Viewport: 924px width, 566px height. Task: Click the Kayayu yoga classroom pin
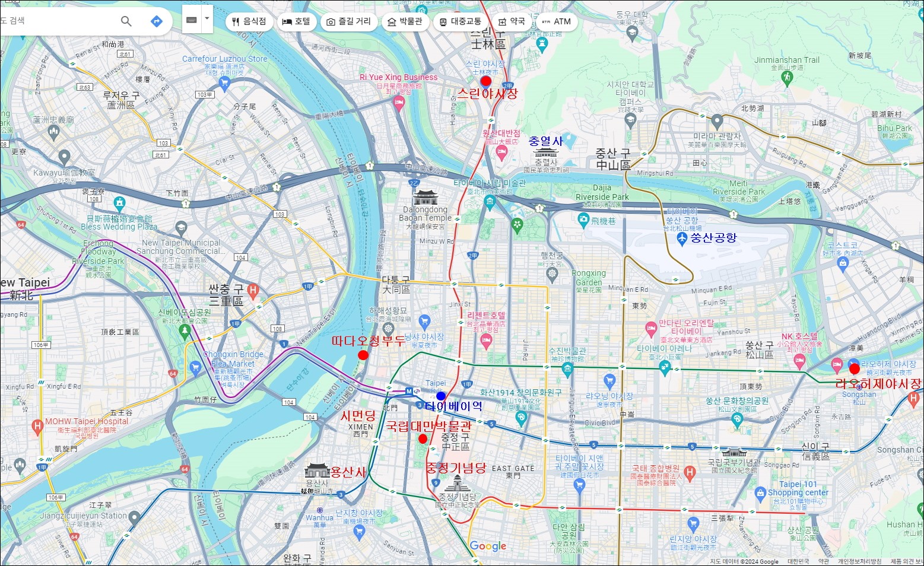coord(64,158)
